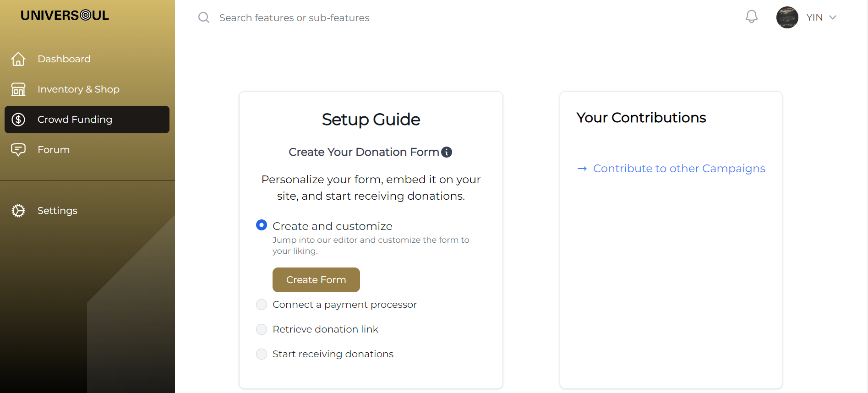Follow Contribute to other Campaigns link

(x=679, y=169)
